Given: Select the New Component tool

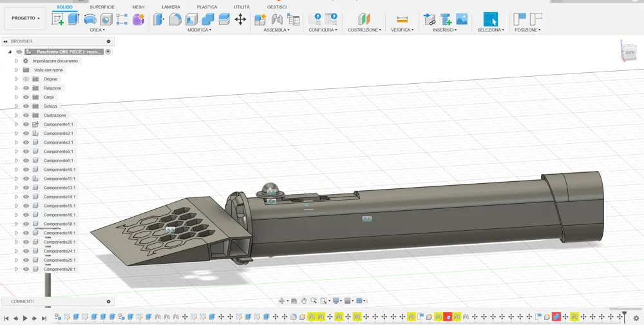Looking at the screenshot, I should 260,19.
